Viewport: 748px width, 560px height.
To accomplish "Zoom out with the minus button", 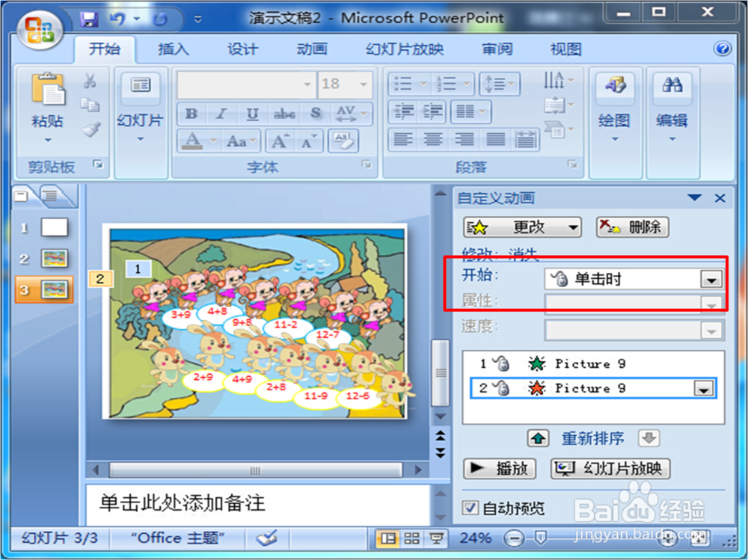I will point(514,538).
